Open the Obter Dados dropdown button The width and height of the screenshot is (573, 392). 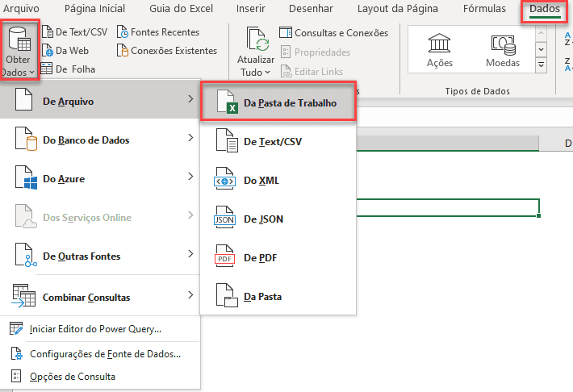(19, 50)
